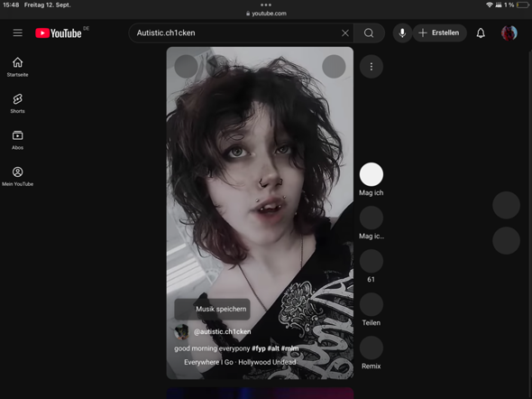Open Abos subscriptions
Screen dimensions: 532x399
(x=18, y=140)
